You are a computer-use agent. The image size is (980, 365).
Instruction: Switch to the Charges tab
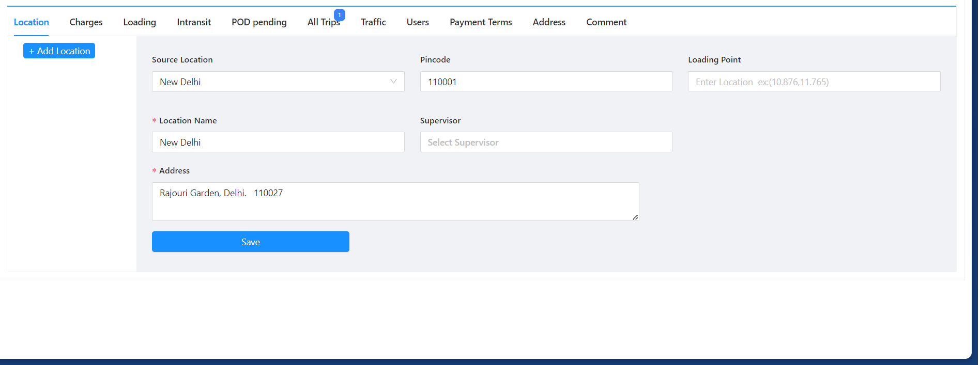point(86,22)
